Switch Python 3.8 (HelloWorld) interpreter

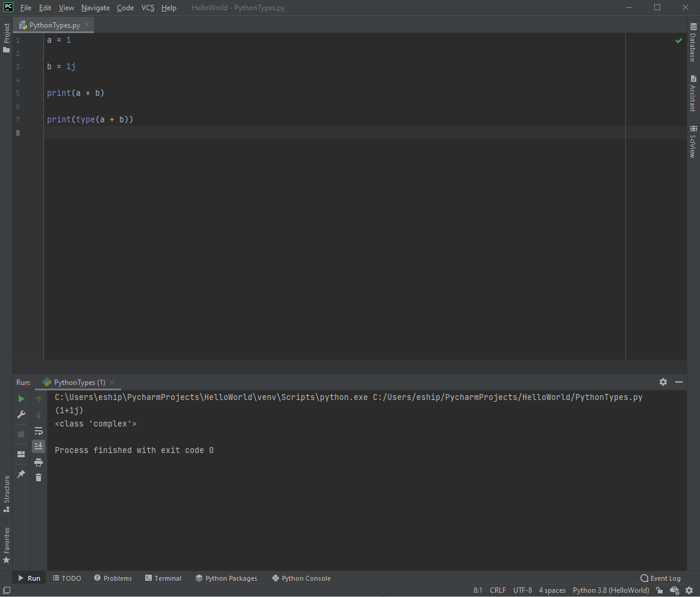pos(611,590)
